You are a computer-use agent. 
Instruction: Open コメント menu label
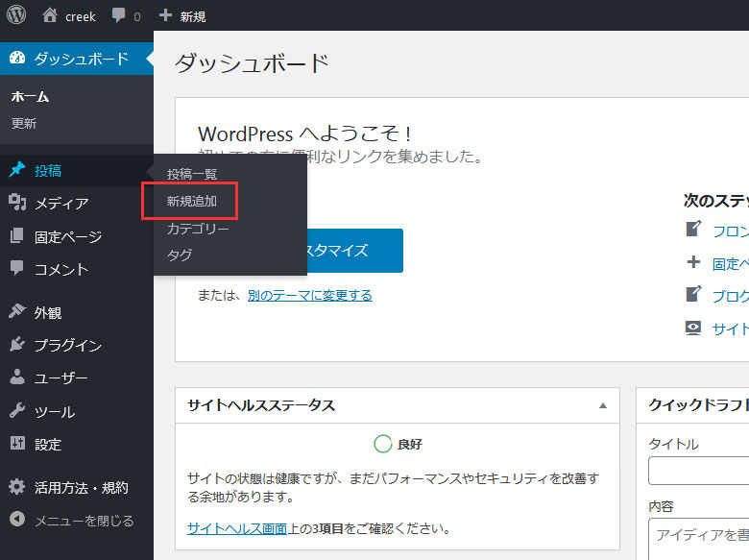click(x=61, y=269)
